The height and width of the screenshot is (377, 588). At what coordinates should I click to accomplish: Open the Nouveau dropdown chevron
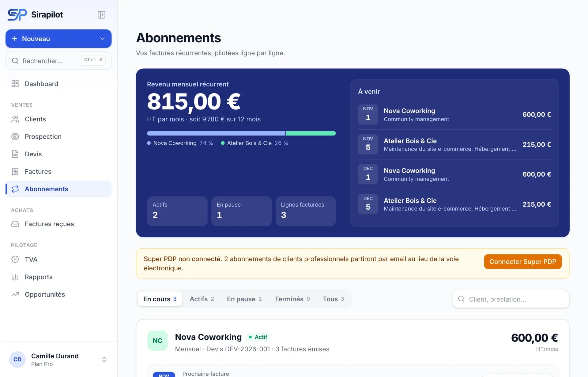(x=102, y=39)
